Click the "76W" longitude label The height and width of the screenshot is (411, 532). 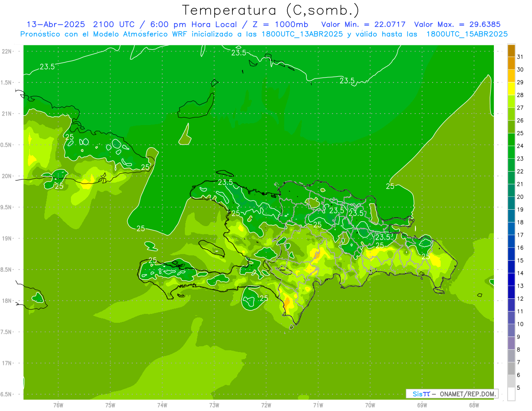coord(58,405)
